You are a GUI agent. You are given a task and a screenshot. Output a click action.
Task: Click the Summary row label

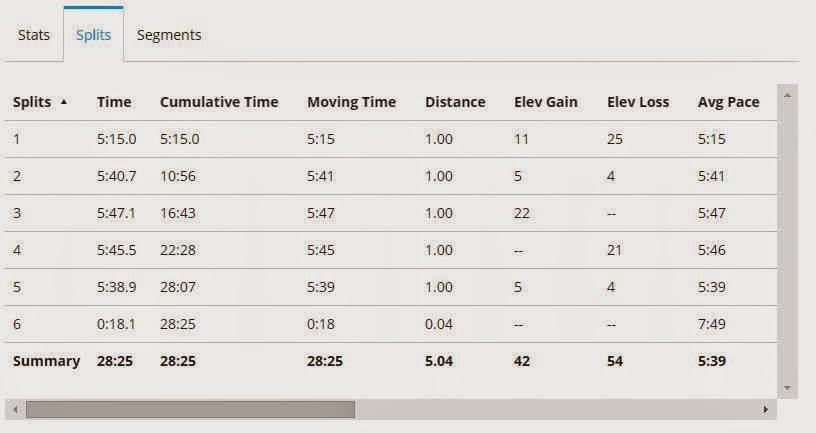46,361
